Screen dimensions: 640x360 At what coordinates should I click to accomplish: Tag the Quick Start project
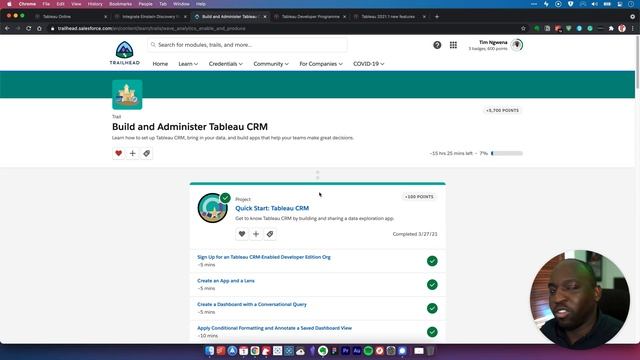pos(270,234)
